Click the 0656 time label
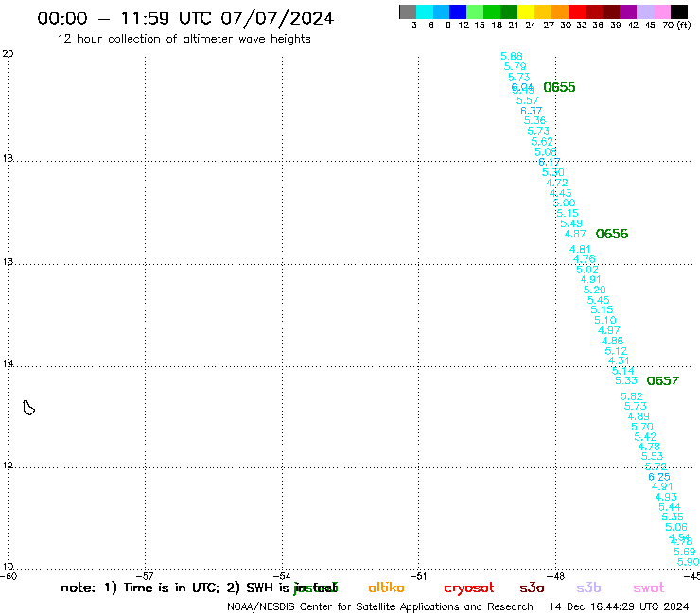The image size is (700, 615). tap(612, 234)
